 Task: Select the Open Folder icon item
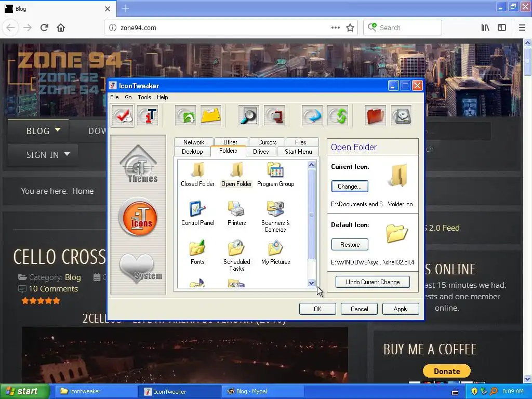coord(236,175)
